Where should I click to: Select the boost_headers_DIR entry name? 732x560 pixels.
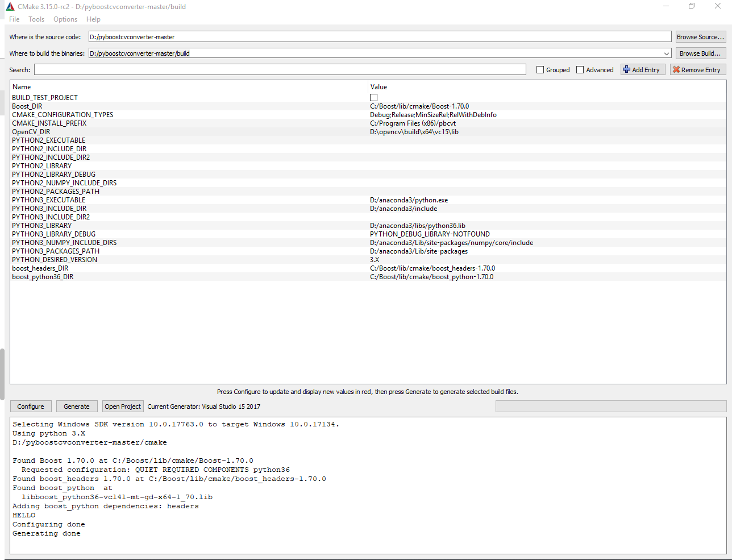(x=40, y=268)
